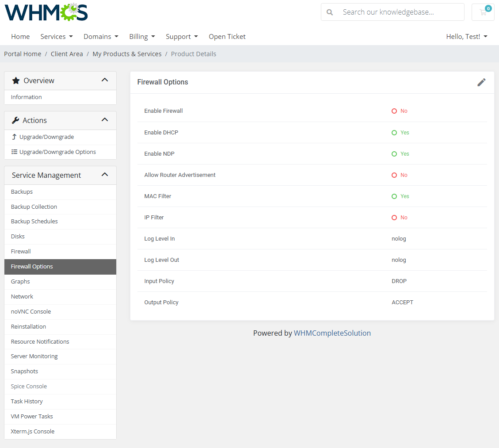This screenshot has height=448, width=499.
Task: Click the arrow icon next to Upgrade/Downgrade
Action: pos(14,137)
